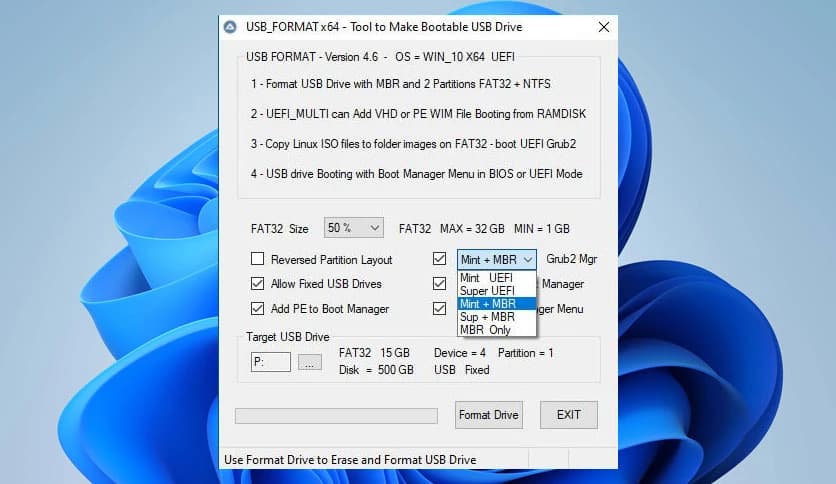Uncheck Allow Fixed USB Drives
This screenshot has width=836, height=484.
click(258, 284)
